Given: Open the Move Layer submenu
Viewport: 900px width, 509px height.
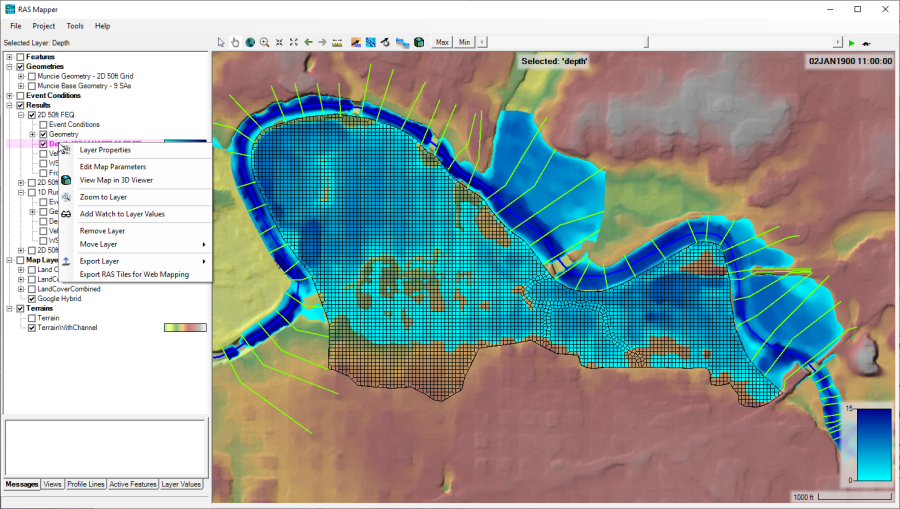Looking at the screenshot, I should pos(136,244).
